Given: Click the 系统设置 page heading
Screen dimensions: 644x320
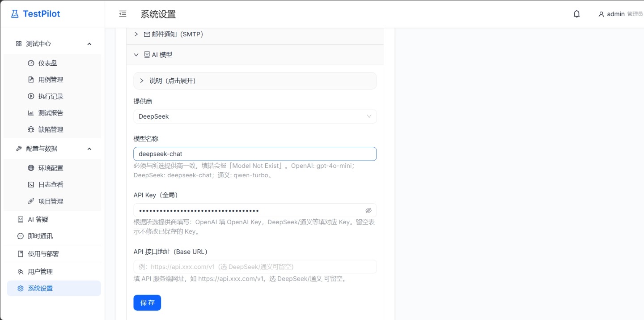Looking at the screenshot, I should tap(158, 14).
